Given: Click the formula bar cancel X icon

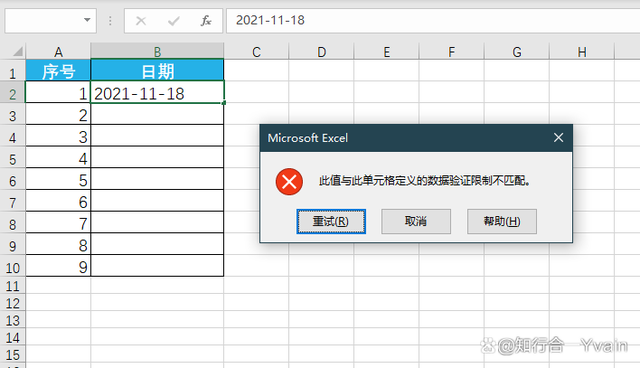Looking at the screenshot, I should (x=141, y=20).
